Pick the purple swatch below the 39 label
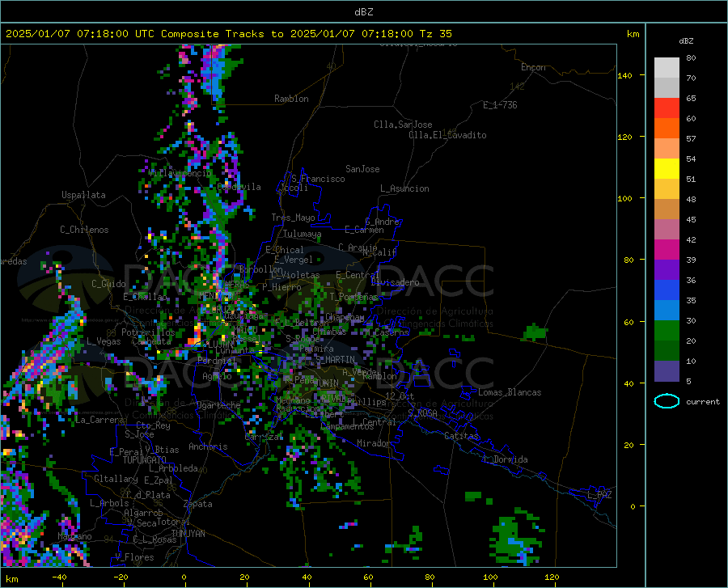This screenshot has height=588, width=728. [x=667, y=270]
